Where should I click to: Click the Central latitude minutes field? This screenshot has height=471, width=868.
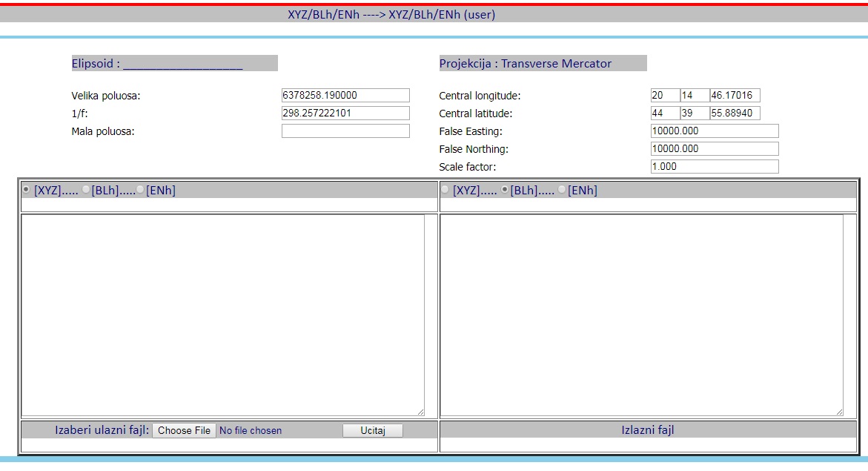coord(694,113)
